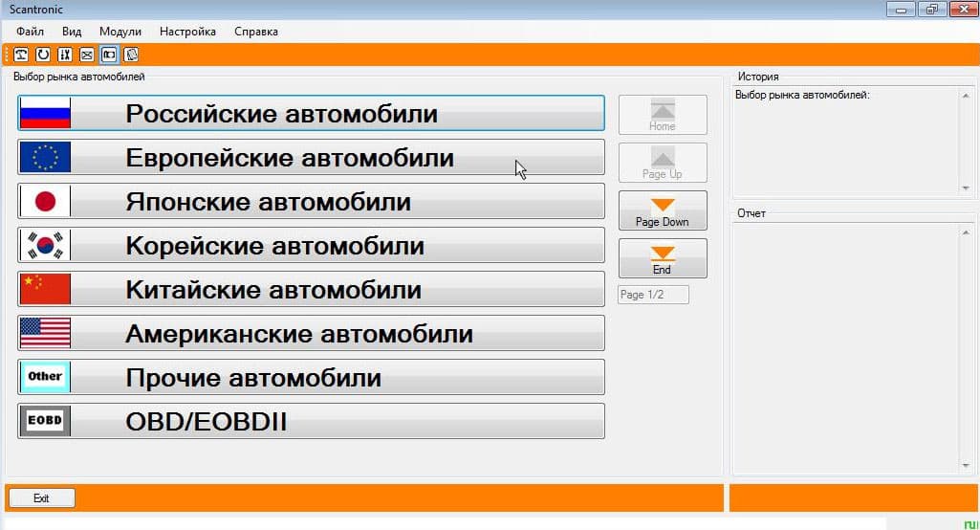Image resolution: width=980 pixels, height=530 pixels.
Task: Click the Home navigation button
Action: click(663, 115)
